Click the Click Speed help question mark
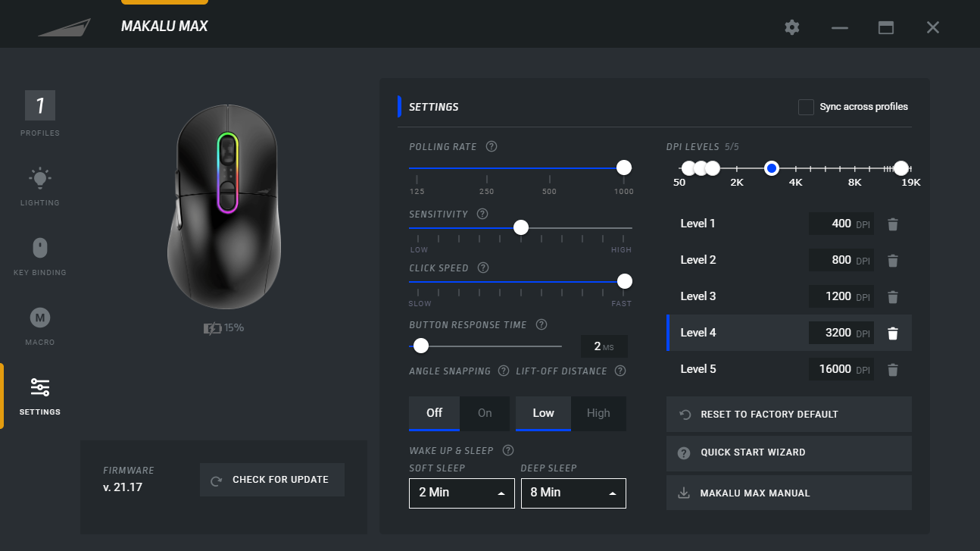Screen dimensions: 980x551 pos(483,268)
